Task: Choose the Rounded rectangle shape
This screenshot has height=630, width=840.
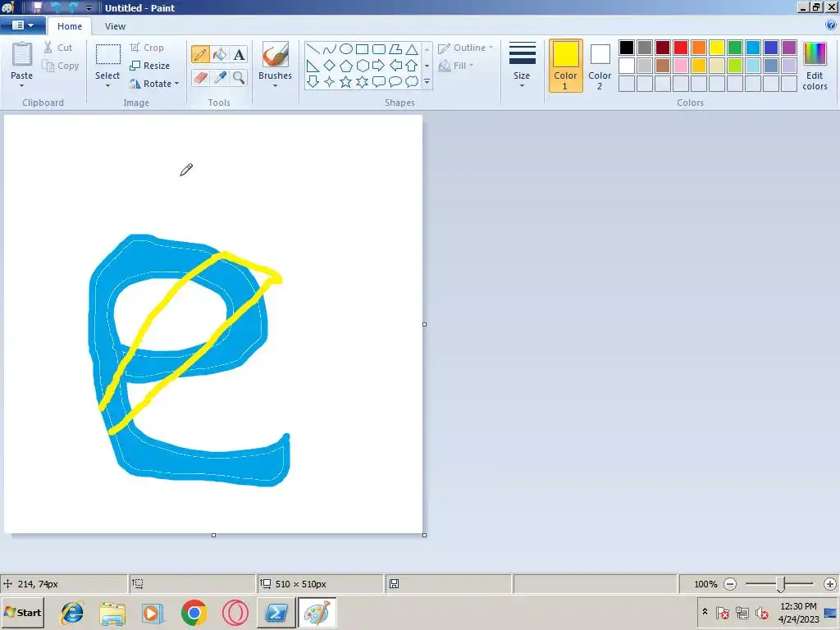Action: click(379, 49)
